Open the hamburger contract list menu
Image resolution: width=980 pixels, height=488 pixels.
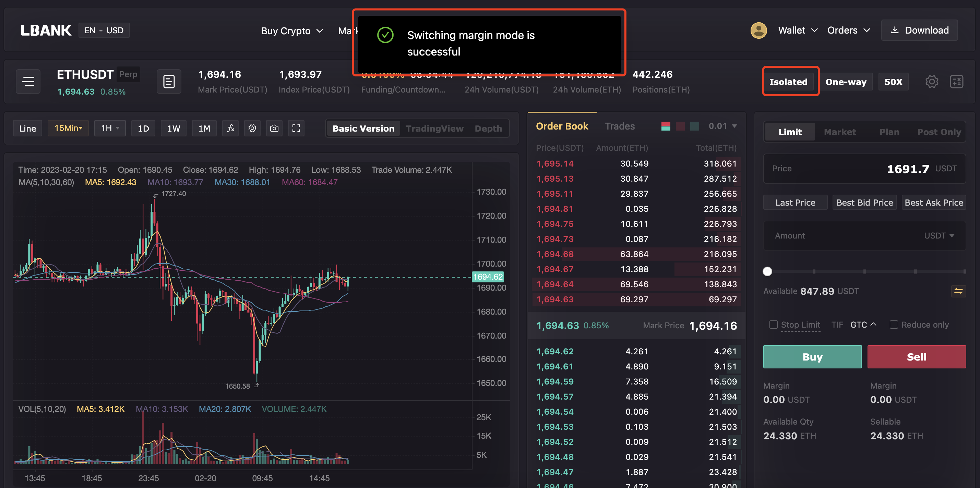coord(28,82)
